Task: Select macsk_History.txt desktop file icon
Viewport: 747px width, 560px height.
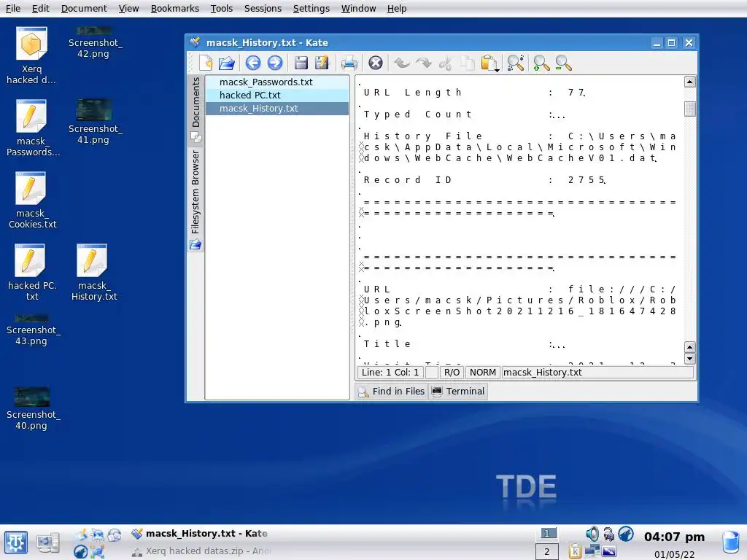Action: click(x=94, y=273)
